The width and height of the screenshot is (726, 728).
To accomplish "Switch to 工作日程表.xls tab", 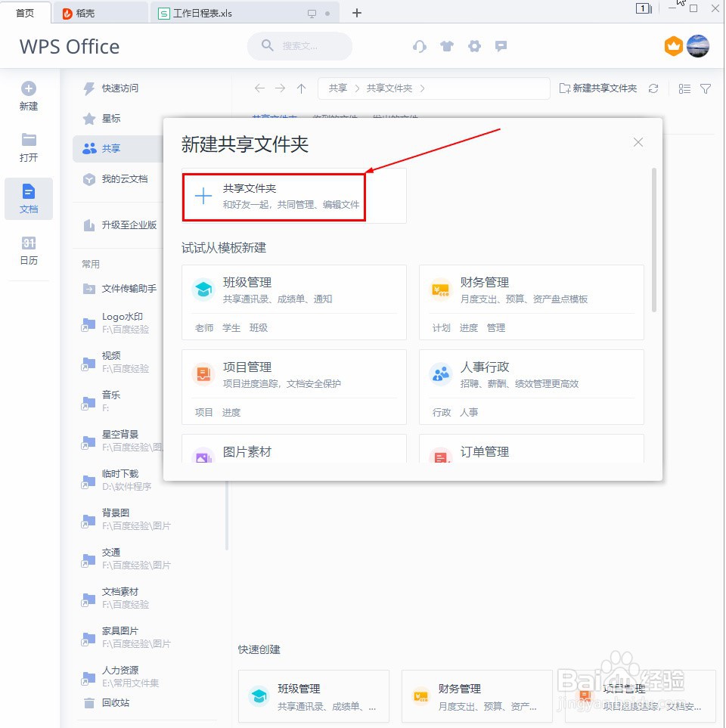I will coord(244,13).
